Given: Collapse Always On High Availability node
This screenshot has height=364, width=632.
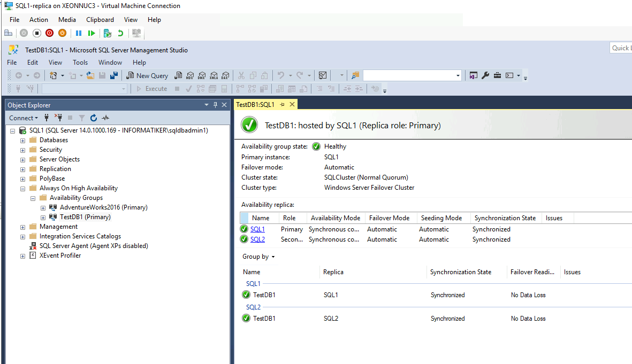Looking at the screenshot, I should point(22,189).
